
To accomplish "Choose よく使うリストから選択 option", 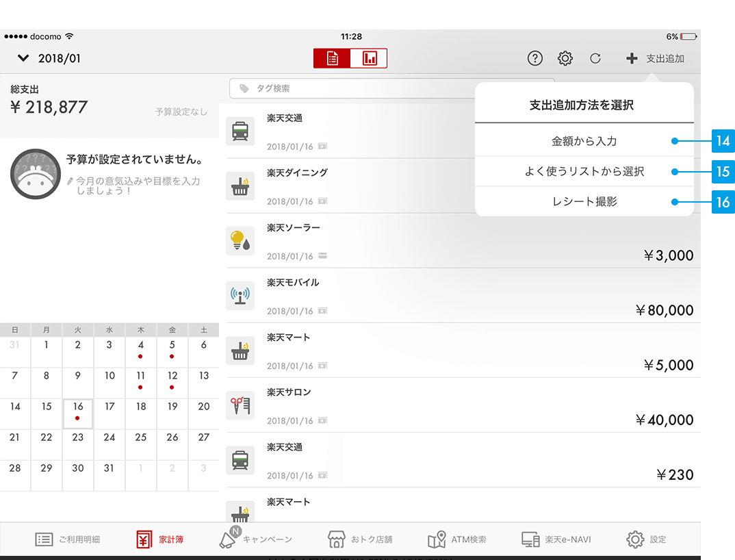I will (584, 171).
